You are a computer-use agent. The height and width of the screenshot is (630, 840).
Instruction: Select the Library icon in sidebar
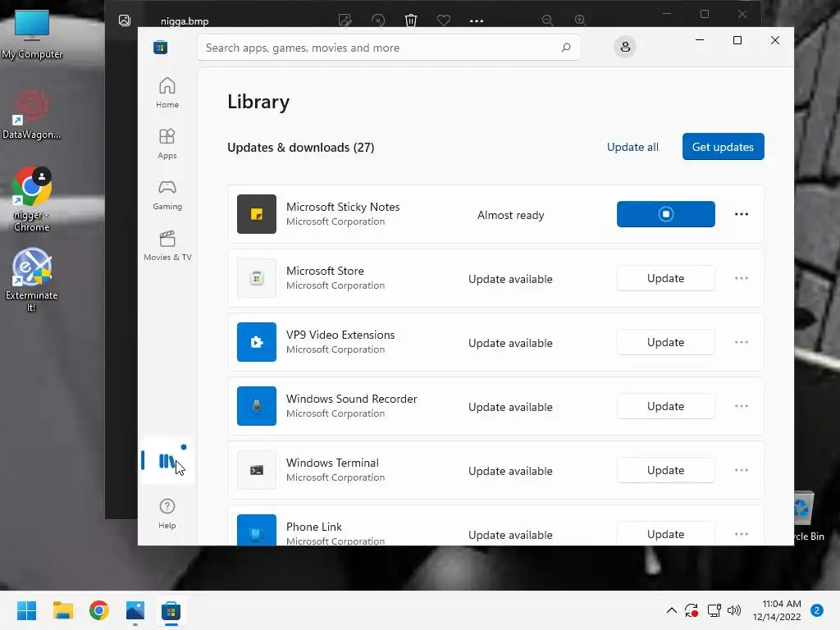click(x=167, y=461)
